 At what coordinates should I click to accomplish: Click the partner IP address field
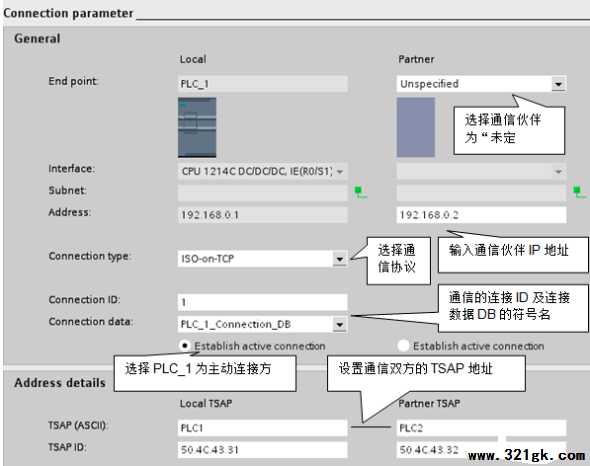(x=481, y=215)
